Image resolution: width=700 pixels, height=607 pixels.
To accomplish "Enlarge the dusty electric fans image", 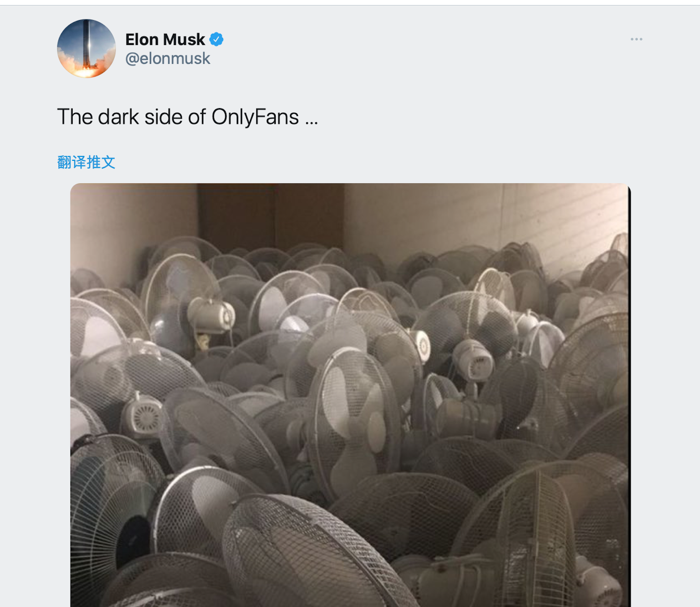I will (351, 394).
